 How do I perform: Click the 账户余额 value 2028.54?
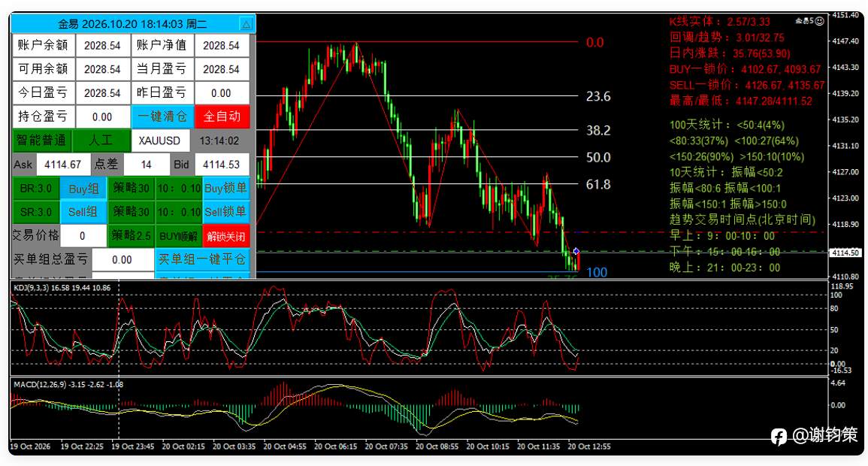click(102, 45)
